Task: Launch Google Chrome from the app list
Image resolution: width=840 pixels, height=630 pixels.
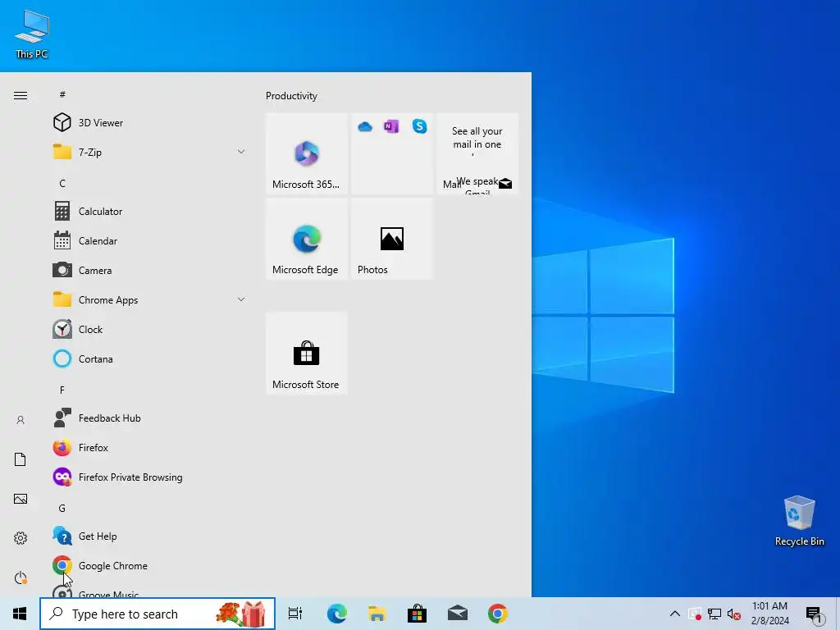Action: (149, 565)
